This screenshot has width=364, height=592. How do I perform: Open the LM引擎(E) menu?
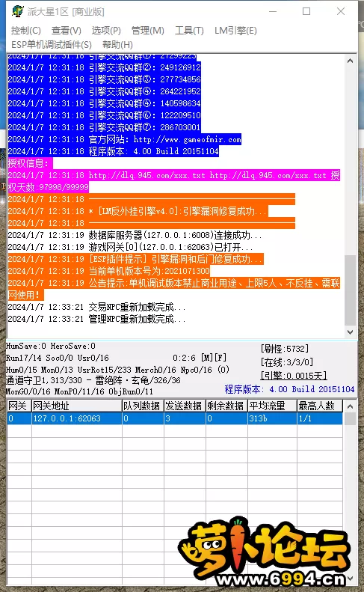pos(235,31)
